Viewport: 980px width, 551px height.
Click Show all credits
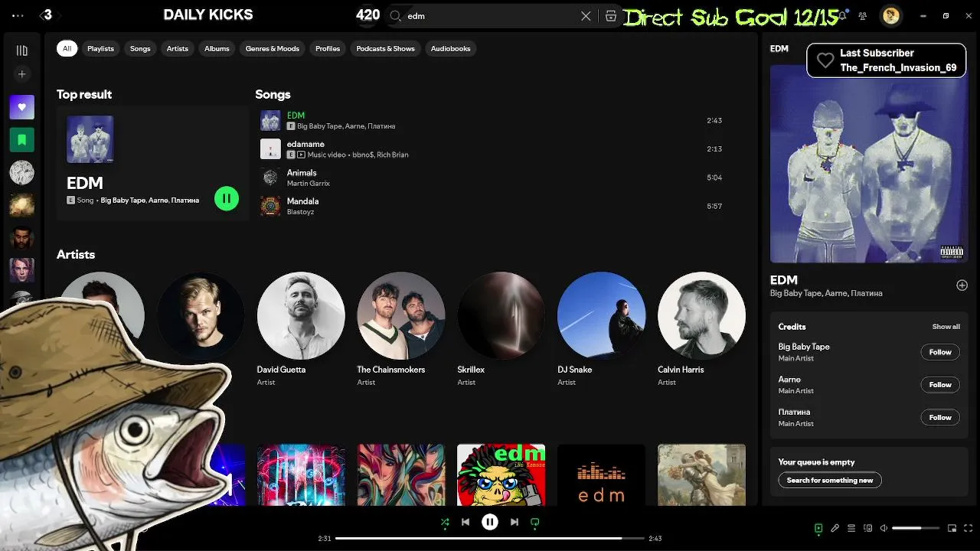[946, 327]
